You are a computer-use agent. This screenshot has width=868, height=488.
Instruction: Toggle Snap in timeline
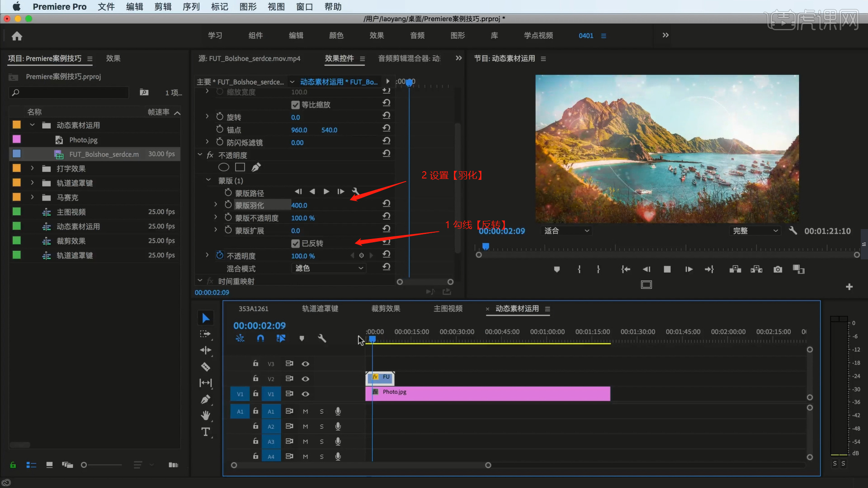tap(260, 338)
